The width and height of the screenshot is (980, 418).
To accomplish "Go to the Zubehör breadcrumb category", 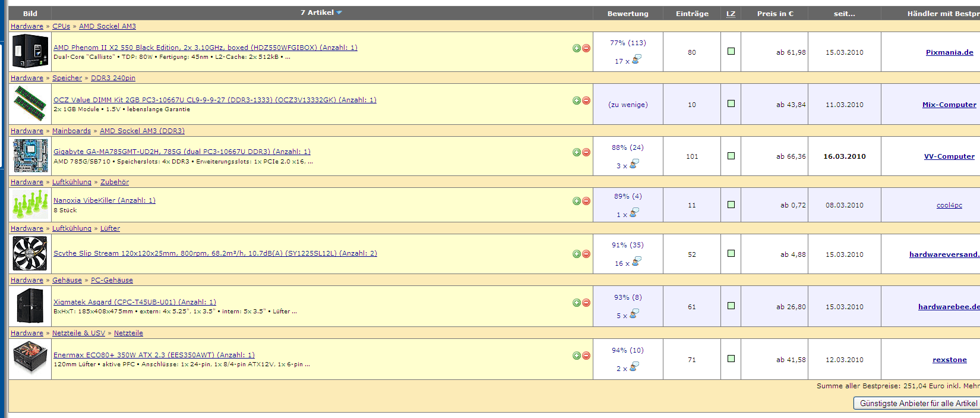I will coord(115,182).
